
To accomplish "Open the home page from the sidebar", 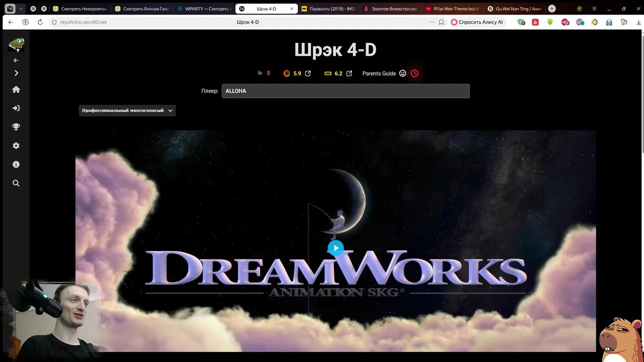I will 16,89.
